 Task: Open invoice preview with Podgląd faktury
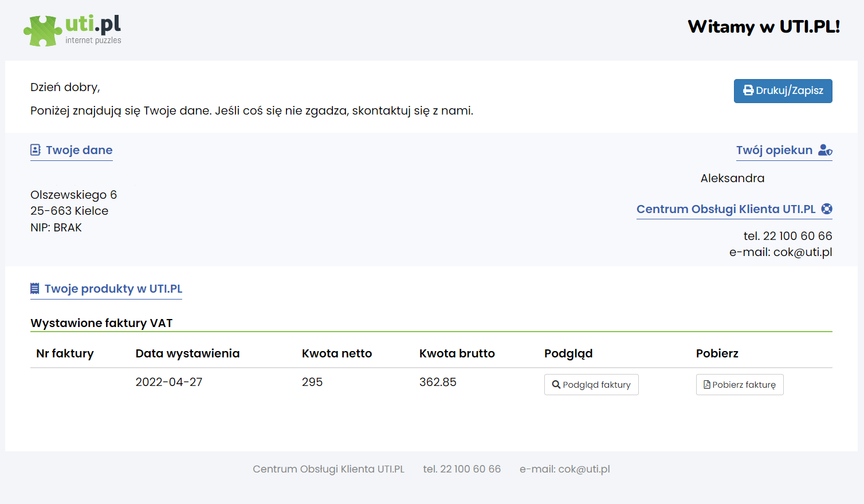coord(591,385)
